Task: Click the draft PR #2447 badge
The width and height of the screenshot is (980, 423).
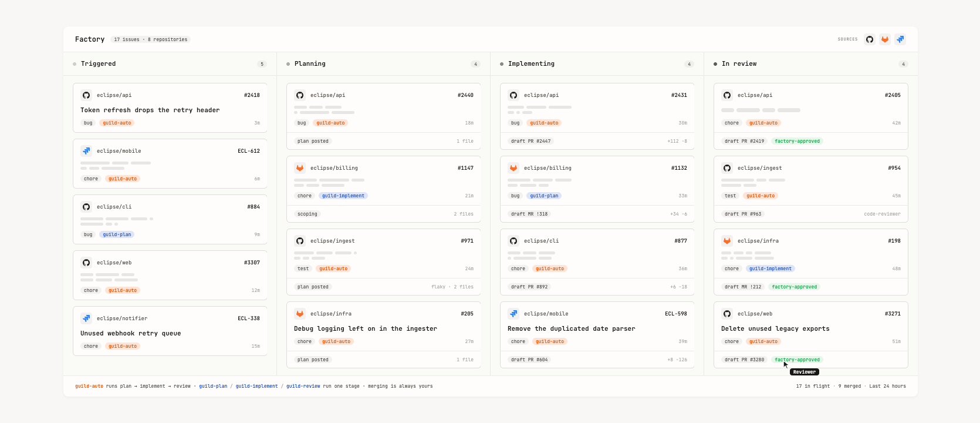Action: (x=530, y=141)
